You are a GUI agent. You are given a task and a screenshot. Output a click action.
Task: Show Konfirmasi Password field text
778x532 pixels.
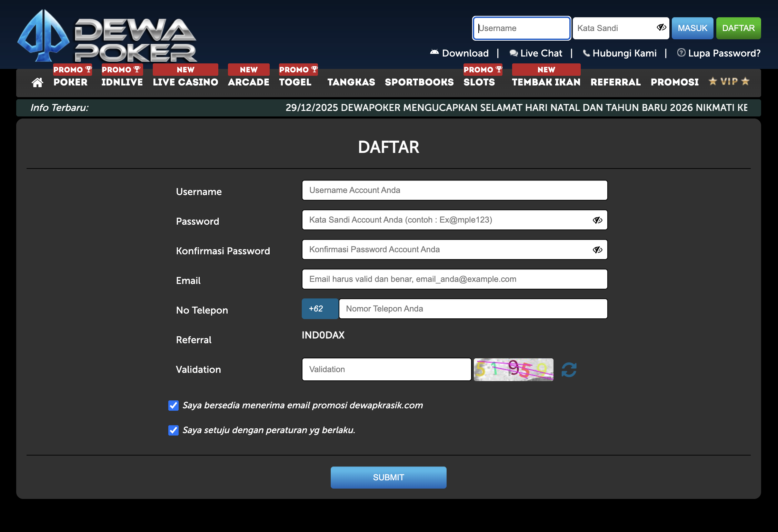pyautogui.click(x=597, y=250)
